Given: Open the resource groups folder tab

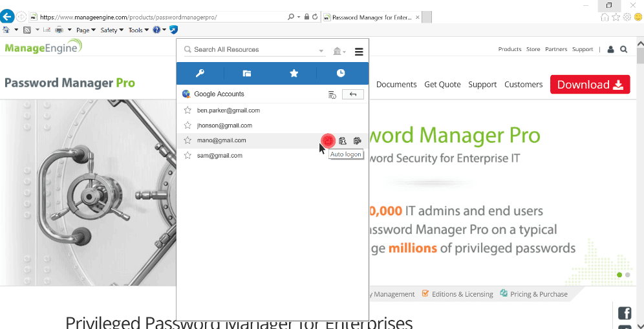Looking at the screenshot, I should (247, 74).
